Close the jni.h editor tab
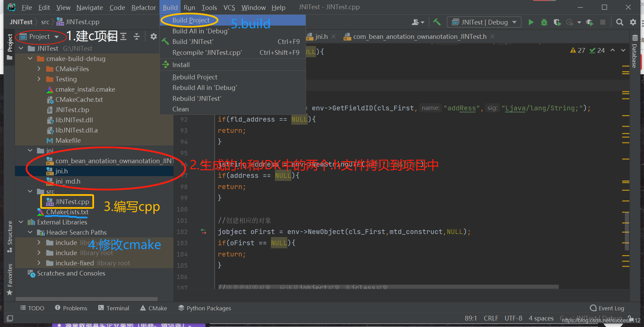Image resolution: width=644 pixels, height=327 pixels. click(x=334, y=36)
